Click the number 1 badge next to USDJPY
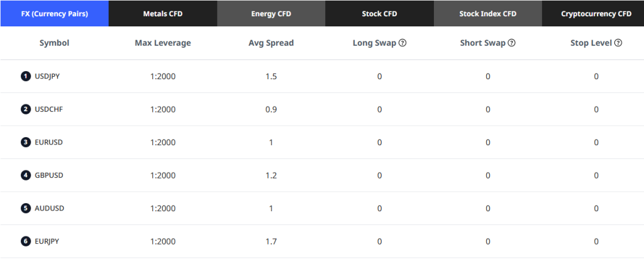Screen dimensions: 644x259 26,76
